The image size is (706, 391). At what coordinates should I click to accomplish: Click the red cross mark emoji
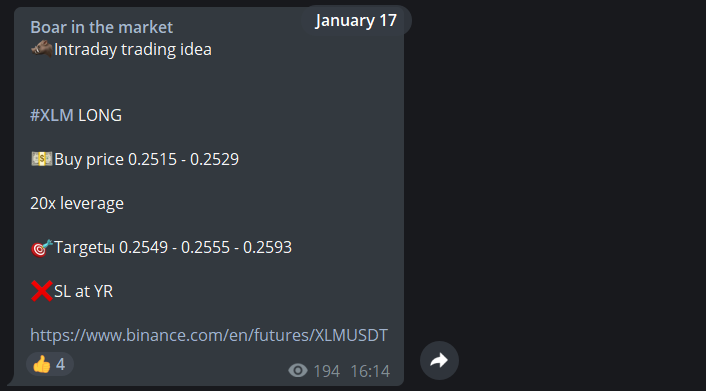[41, 291]
